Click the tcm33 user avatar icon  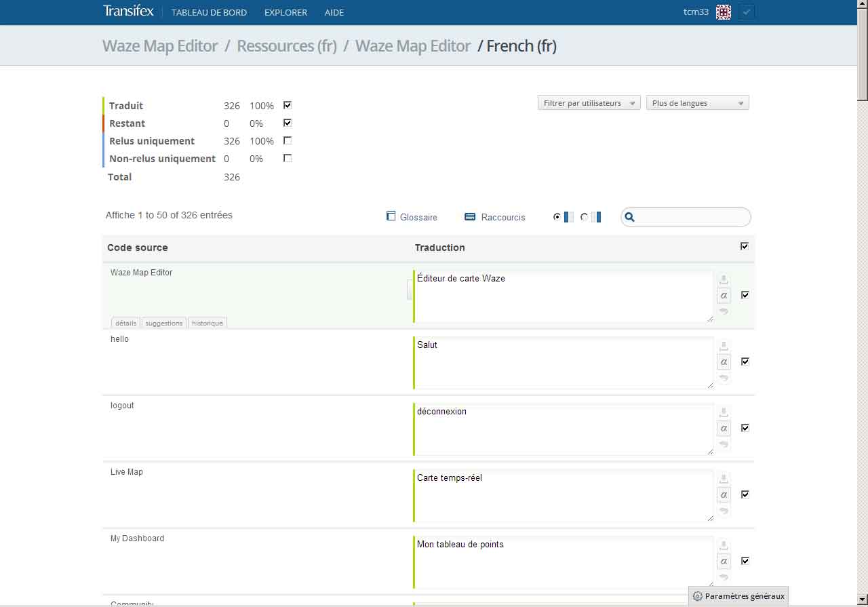(x=724, y=12)
